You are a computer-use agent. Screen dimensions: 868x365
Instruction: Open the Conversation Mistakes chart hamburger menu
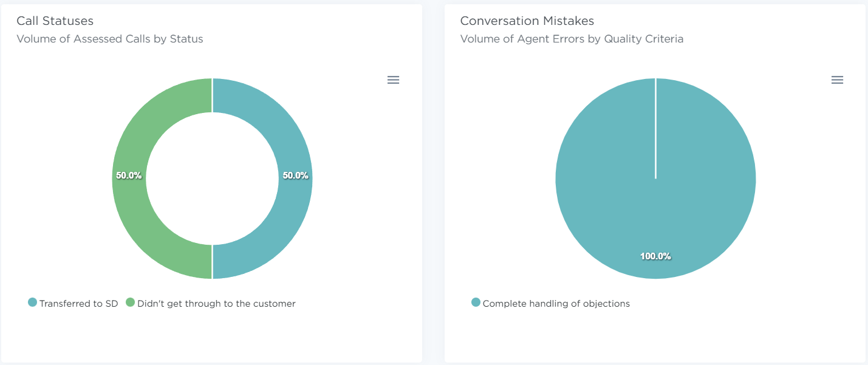837,80
